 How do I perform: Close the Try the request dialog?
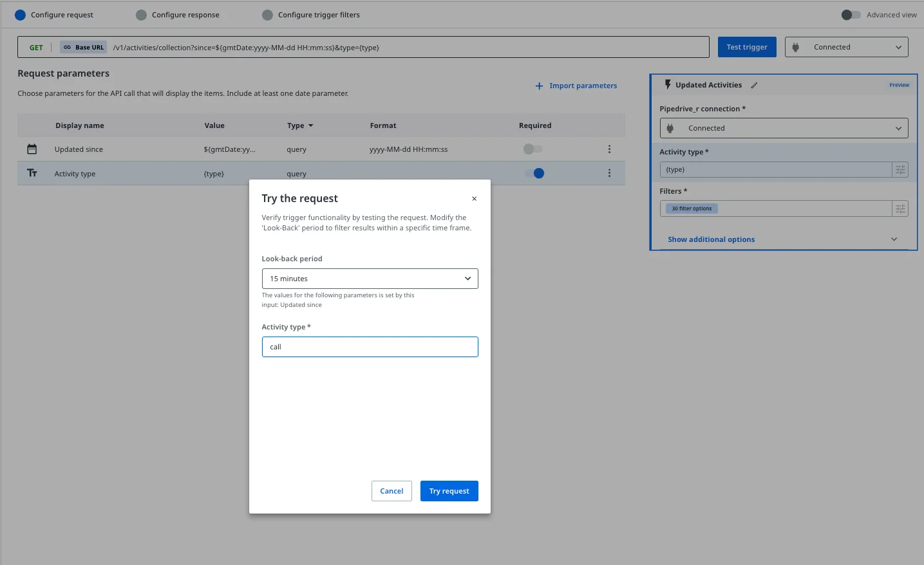pyautogui.click(x=474, y=199)
